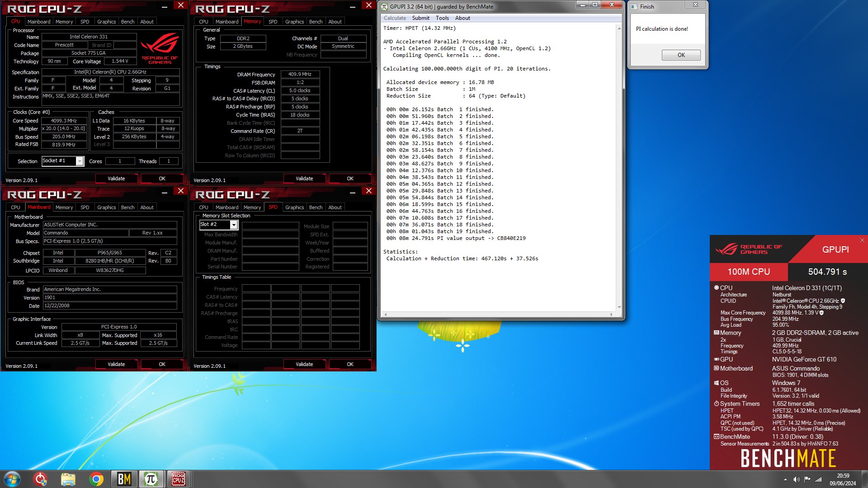Open the Slot #2 memory slot dropdown
This screenshot has width=868, height=488.
pos(234,225)
